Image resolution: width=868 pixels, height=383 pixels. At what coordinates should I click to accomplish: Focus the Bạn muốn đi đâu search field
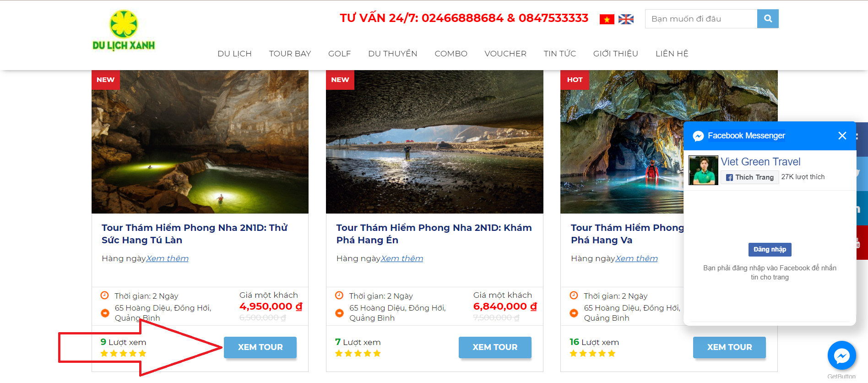point(701,19)
